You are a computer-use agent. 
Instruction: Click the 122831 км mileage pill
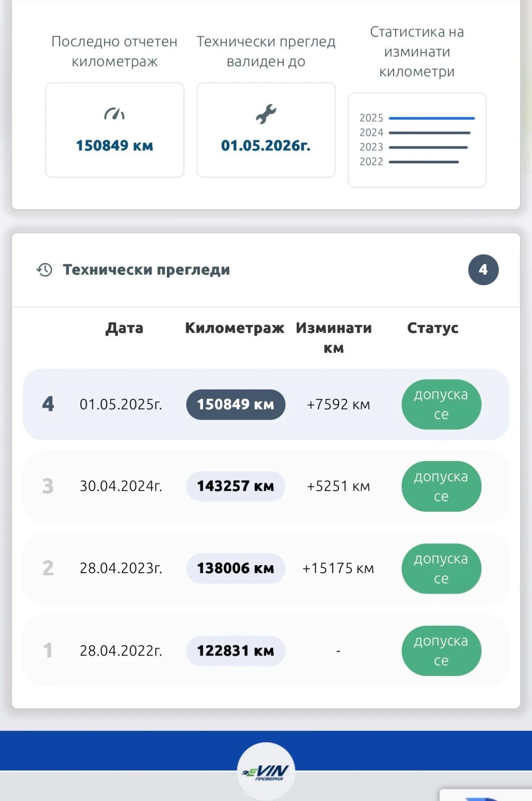[235, 651]
